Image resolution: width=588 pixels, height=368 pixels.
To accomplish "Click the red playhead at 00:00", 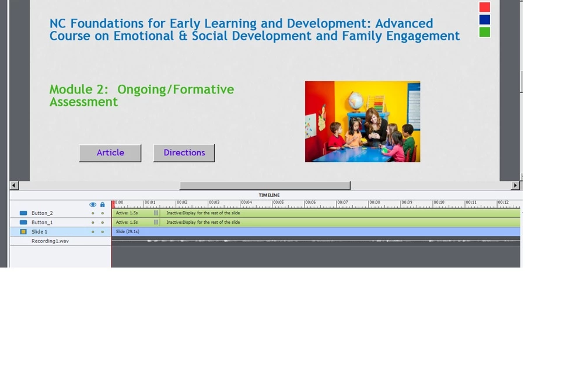I will point(113,204).
